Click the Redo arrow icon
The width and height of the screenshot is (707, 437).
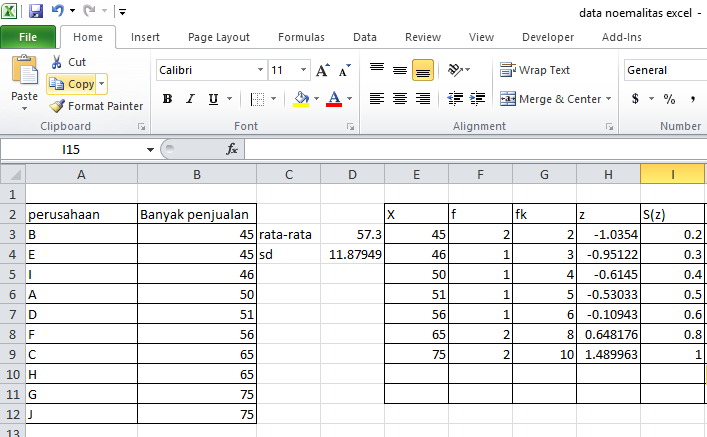click(89, 11)
